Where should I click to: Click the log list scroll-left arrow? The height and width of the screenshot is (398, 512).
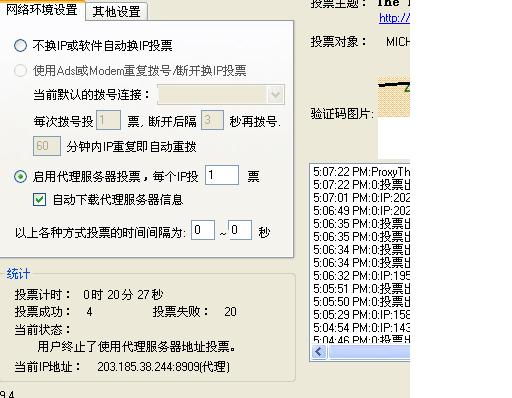coord(319,352)
